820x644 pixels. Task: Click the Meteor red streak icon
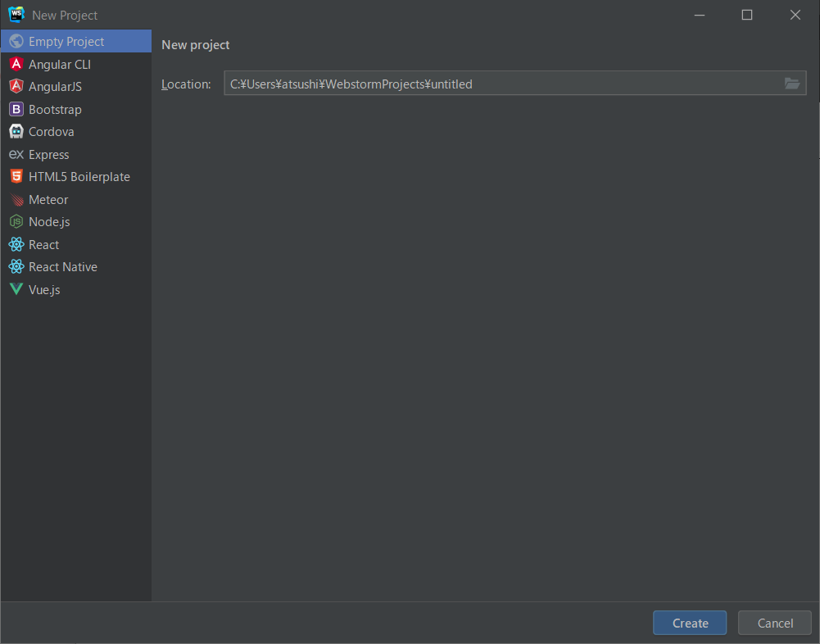coord(16,199)
